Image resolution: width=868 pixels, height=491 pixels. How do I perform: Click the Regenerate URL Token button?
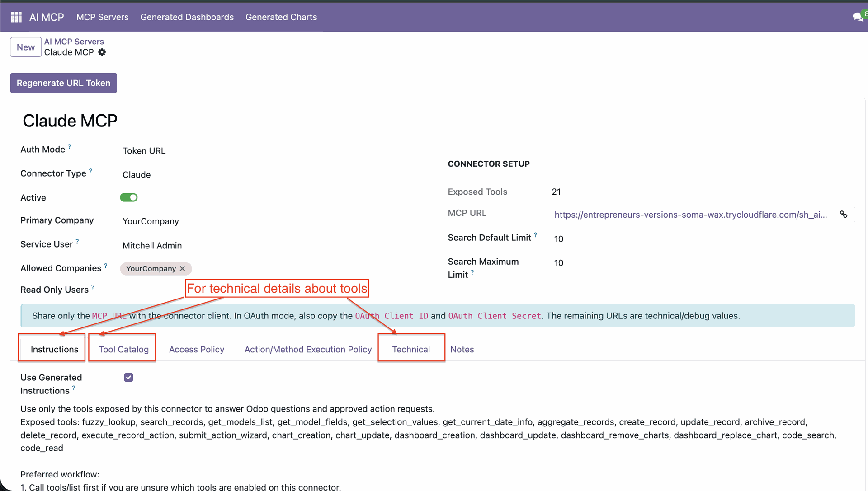[x=63, y=83]
